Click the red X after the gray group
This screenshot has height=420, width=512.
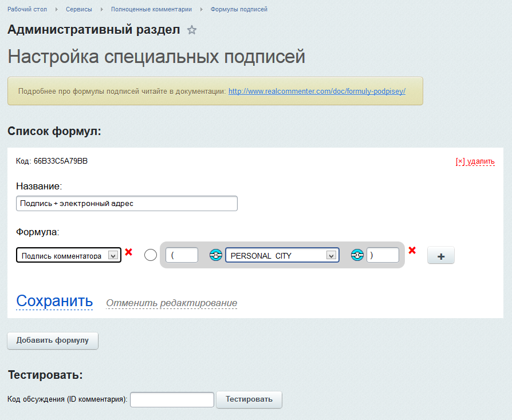[412, 250]
